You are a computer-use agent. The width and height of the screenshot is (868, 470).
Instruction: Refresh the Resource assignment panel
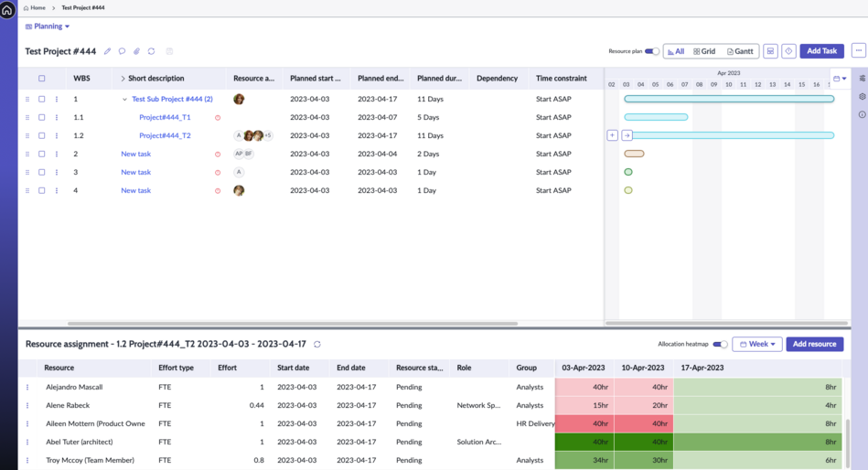(317, 345)
